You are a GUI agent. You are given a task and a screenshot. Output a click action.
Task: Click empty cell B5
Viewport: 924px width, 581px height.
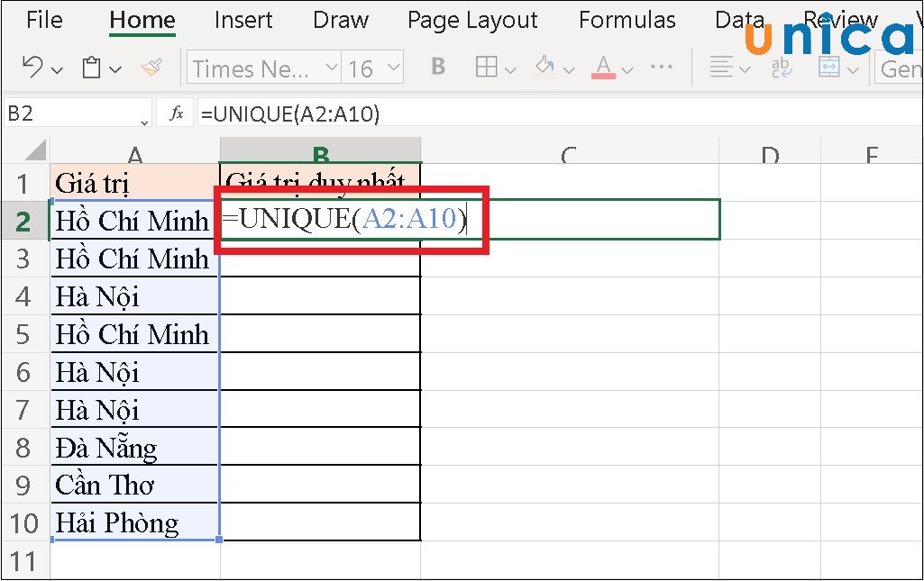tap(321, 334)
